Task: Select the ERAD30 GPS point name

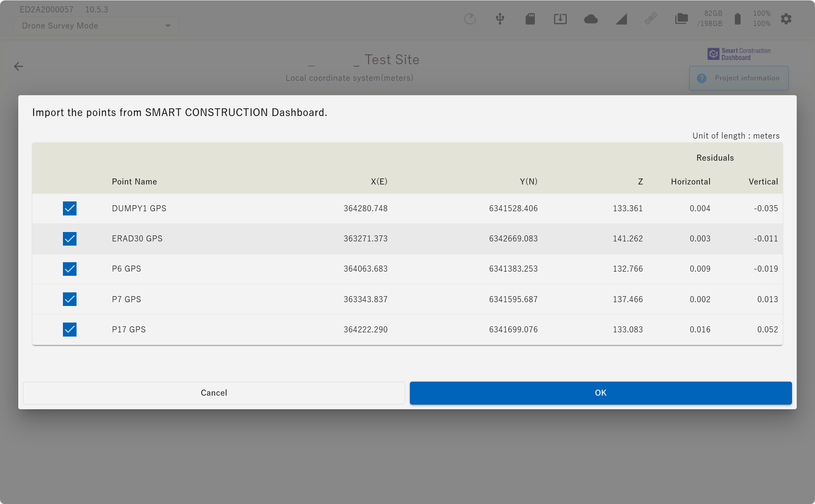Action: [x=137, y=238]
